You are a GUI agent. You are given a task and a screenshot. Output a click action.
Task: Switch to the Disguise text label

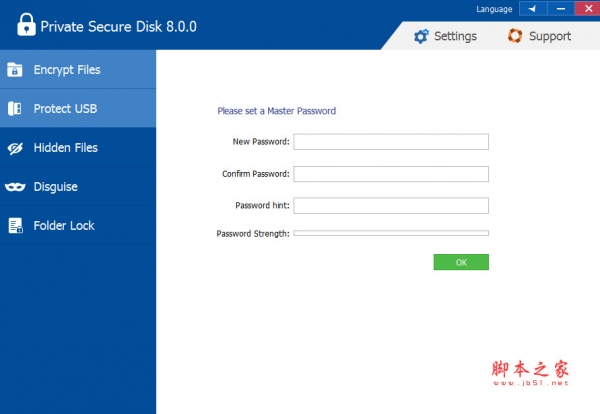[55, 187]
